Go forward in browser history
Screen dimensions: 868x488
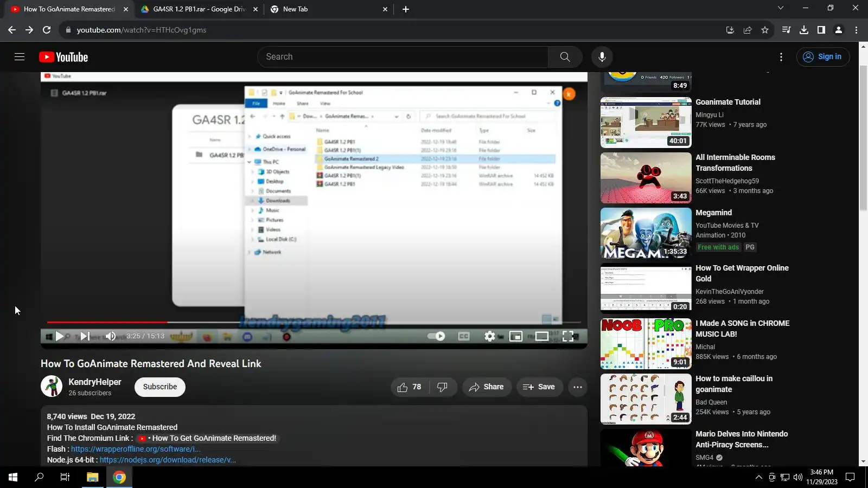[29, 30]
